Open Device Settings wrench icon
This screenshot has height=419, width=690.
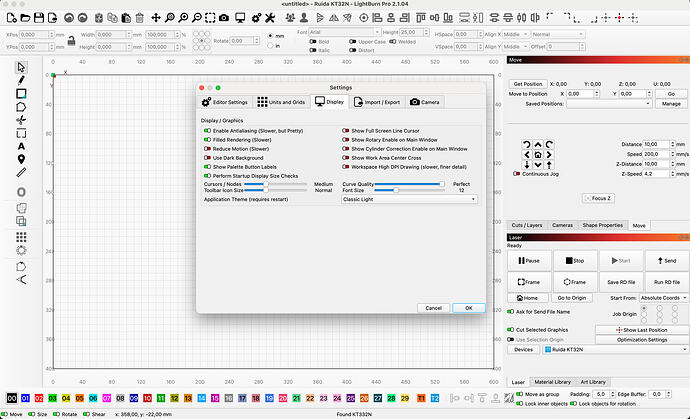tap(270, 18)
